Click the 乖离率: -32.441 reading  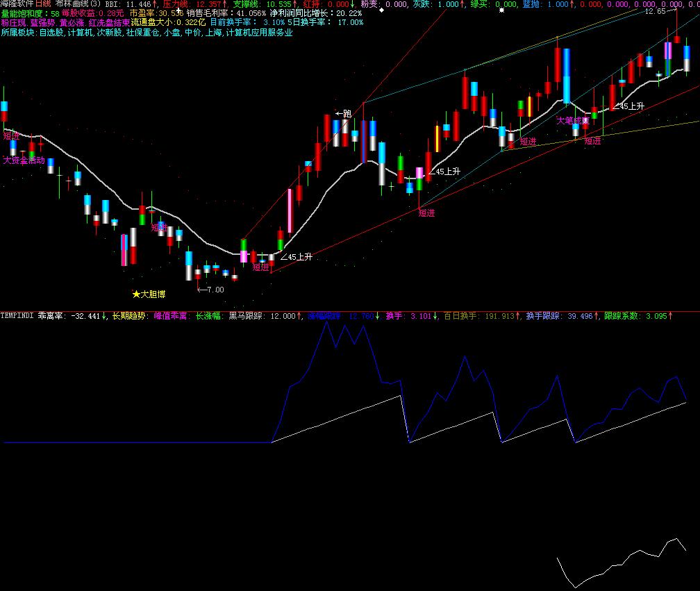(x=72, y=315)
